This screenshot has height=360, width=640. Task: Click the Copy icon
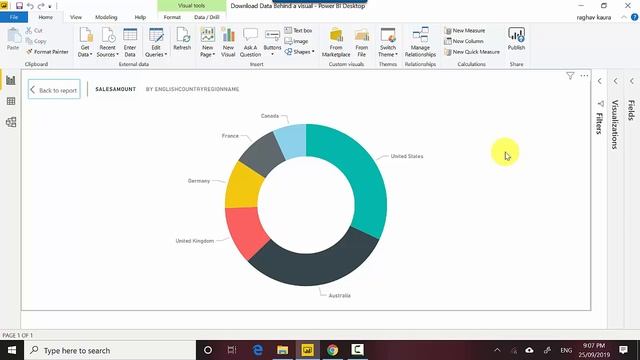[x=29, y=41]
